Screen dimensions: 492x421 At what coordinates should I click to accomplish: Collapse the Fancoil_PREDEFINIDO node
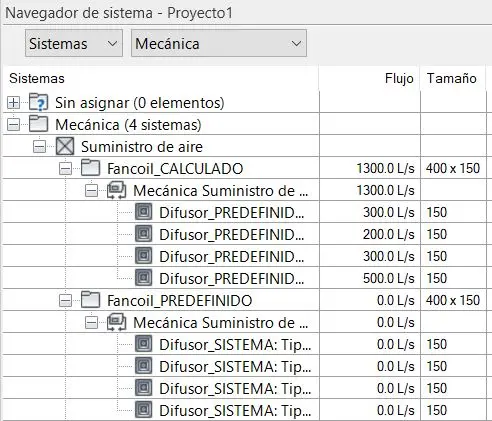tap(65, 301)
